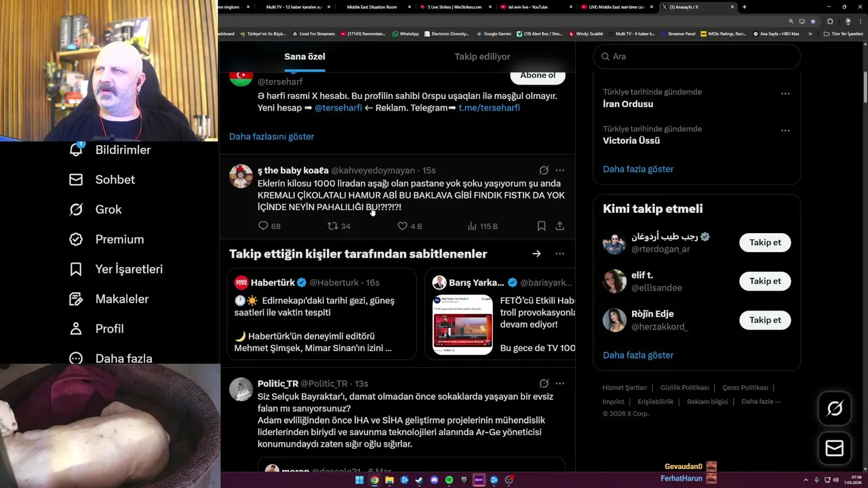Open browser extensions puzzle icon
Viewport: 868px width, 488px height.
click(x=830, y=21)
